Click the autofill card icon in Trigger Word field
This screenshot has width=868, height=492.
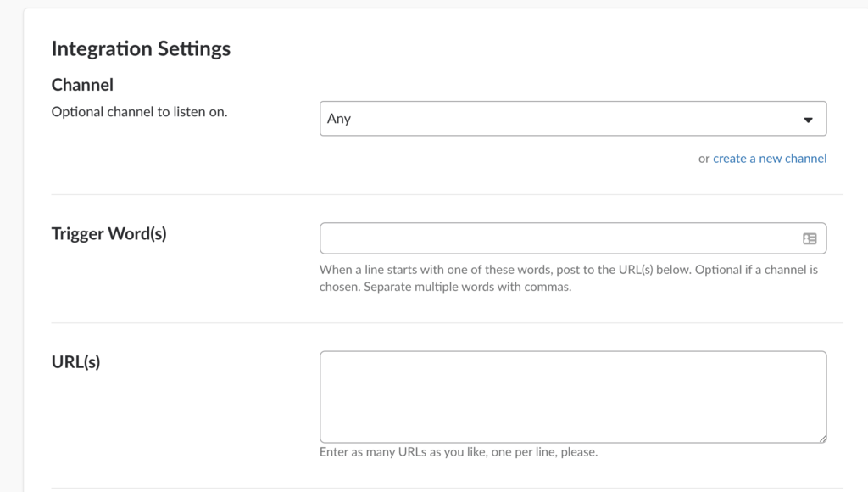tap(810, 239)
